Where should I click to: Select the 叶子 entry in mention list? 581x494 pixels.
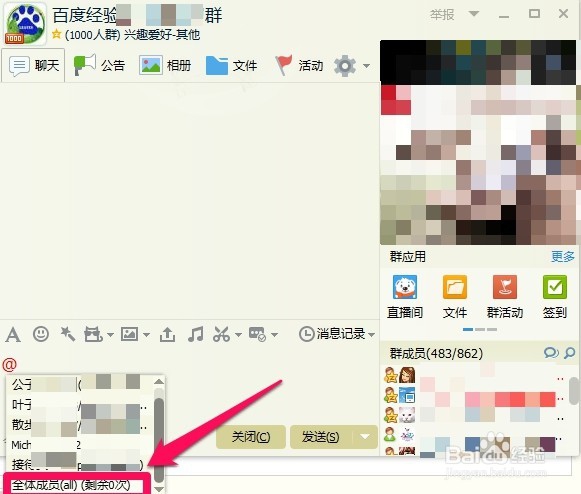click(x=80, y=404)
